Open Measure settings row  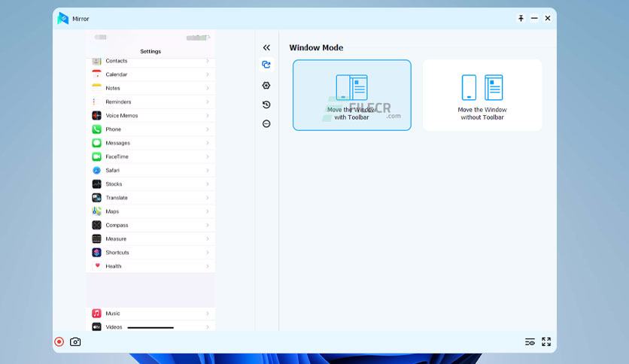[150, 238]
